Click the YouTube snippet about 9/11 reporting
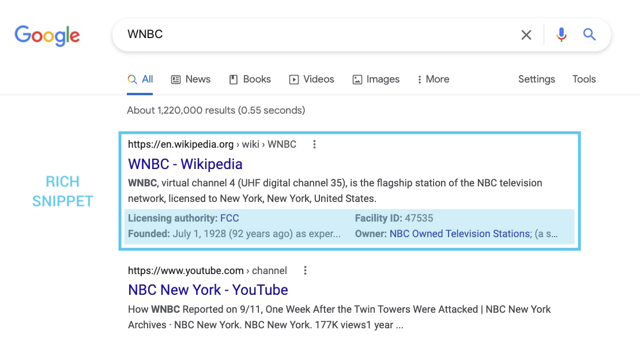 coord(339,317)
